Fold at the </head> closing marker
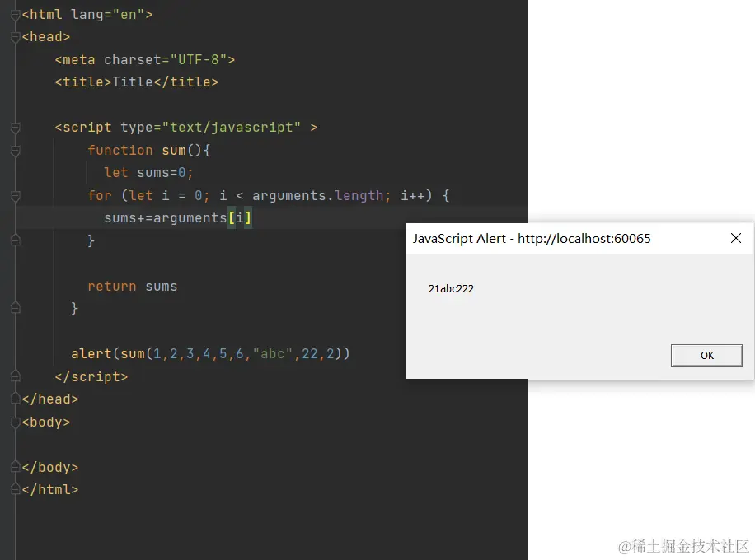Image resolution: width=755 pixels, height=560 pixels. [x=16, y=399]
